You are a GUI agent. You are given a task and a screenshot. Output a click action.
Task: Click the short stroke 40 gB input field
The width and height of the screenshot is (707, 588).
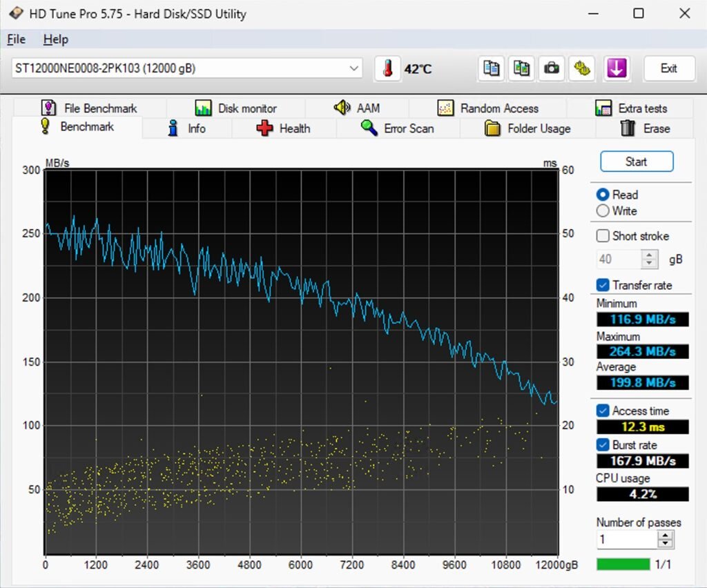tap(619, 259)
